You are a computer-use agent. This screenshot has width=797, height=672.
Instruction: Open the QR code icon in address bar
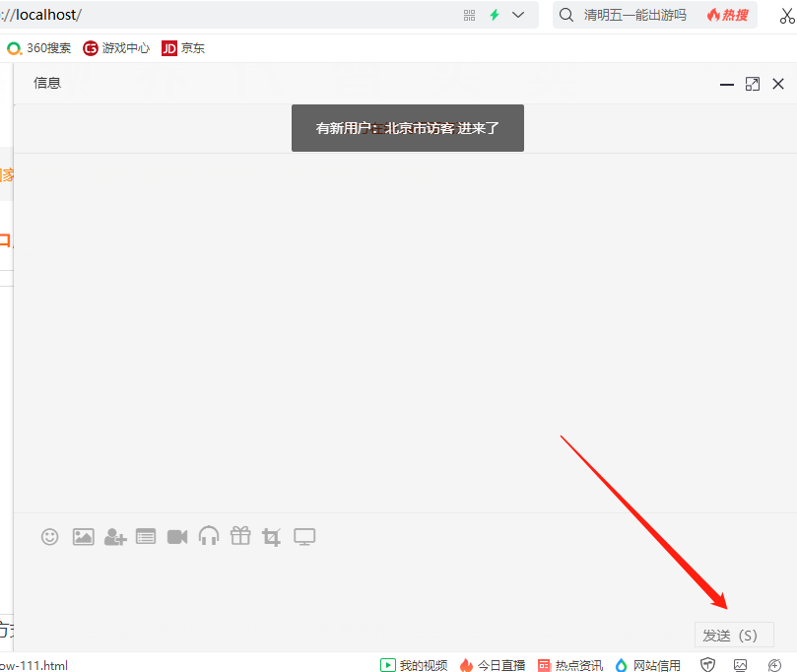tap(469, 15)
